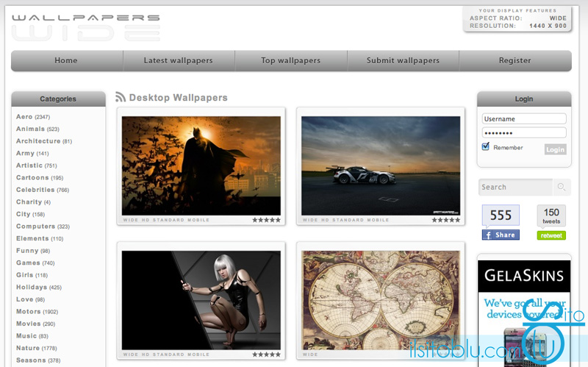588x367 pixels.
Task: Click WIDE label under the world map wallpaper
Action: (x=310, y=354)
